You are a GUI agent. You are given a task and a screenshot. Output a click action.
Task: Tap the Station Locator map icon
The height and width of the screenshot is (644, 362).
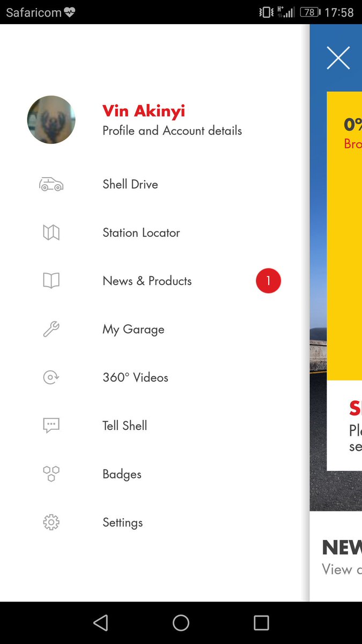coord(51,232)
